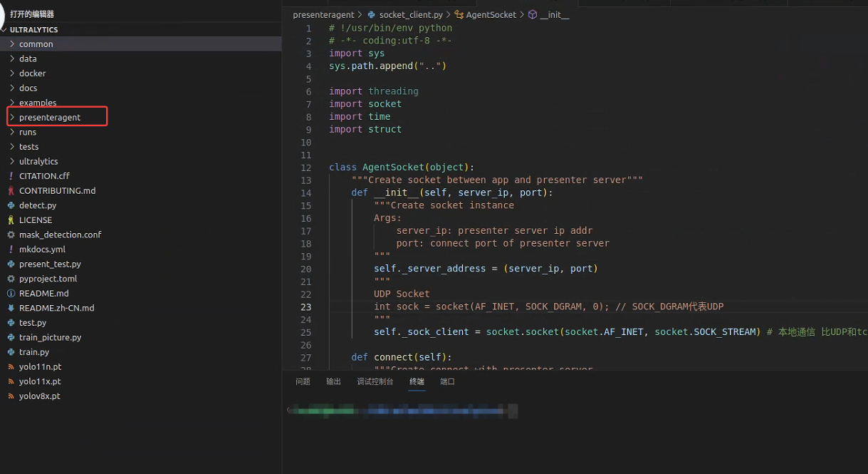Viewport: 868px width, 474px height.
Task: Click the pyproject.toml gear icon
Action: tap(11, 279)
